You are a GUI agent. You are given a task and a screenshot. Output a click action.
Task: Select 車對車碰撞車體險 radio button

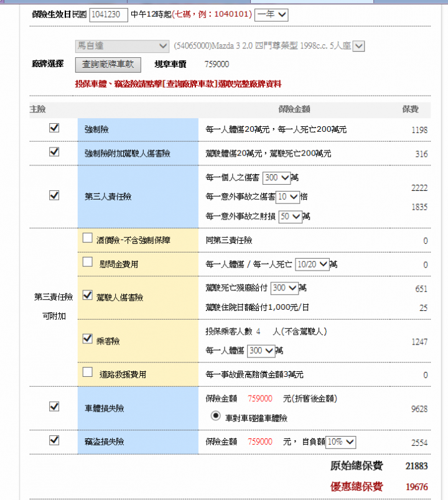coord(216,416)
